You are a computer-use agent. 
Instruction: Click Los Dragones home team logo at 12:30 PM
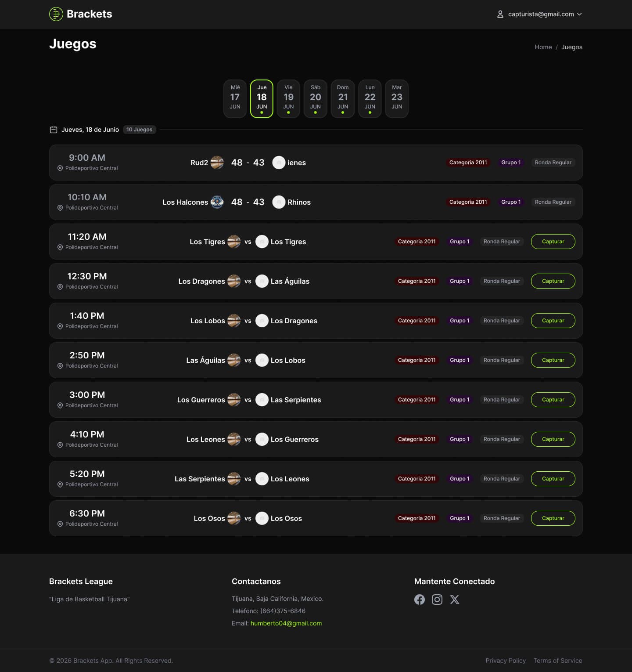[x=234, y=281]
